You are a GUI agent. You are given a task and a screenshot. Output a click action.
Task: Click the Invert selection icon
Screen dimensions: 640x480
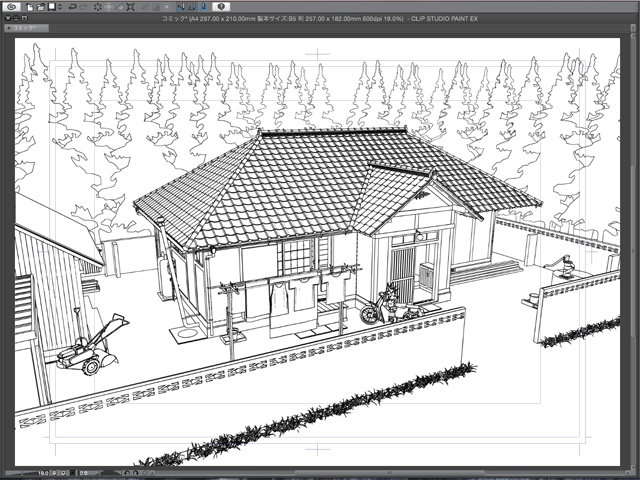tap(156, 7)
